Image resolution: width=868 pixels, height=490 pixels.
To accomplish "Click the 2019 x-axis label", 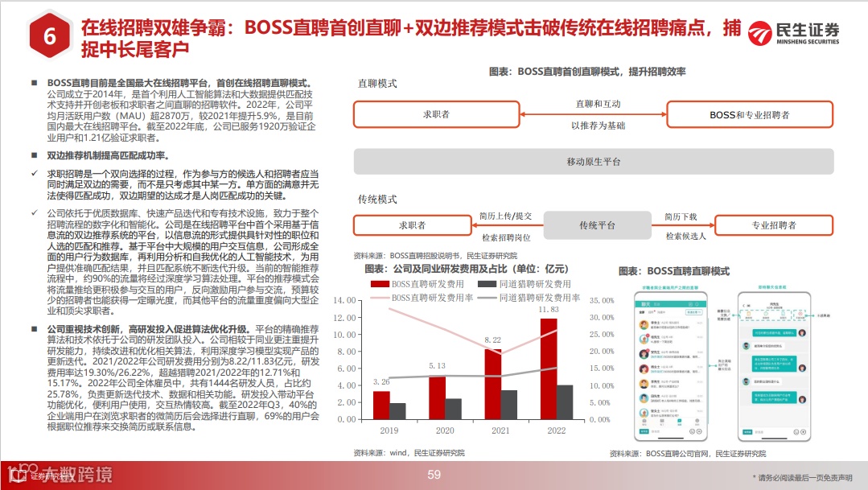I will pyautogui.click(x=389, y=430).
